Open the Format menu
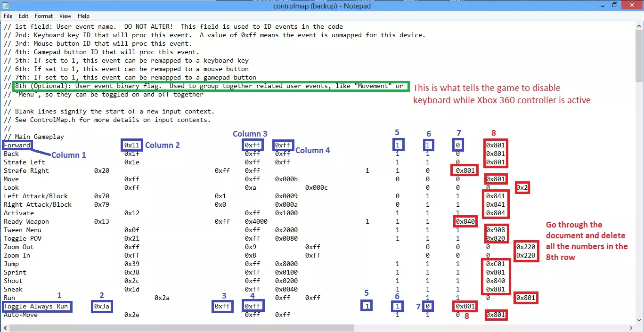 [44, 16]
